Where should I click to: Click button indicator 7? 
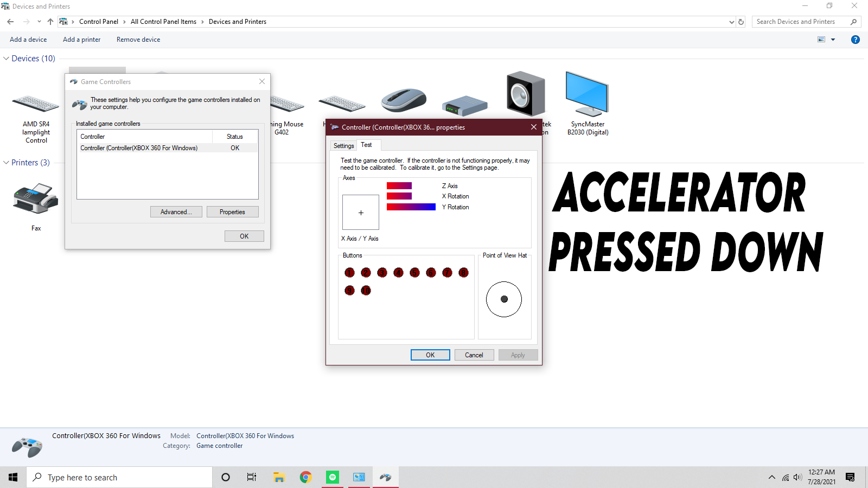(447, 272)
